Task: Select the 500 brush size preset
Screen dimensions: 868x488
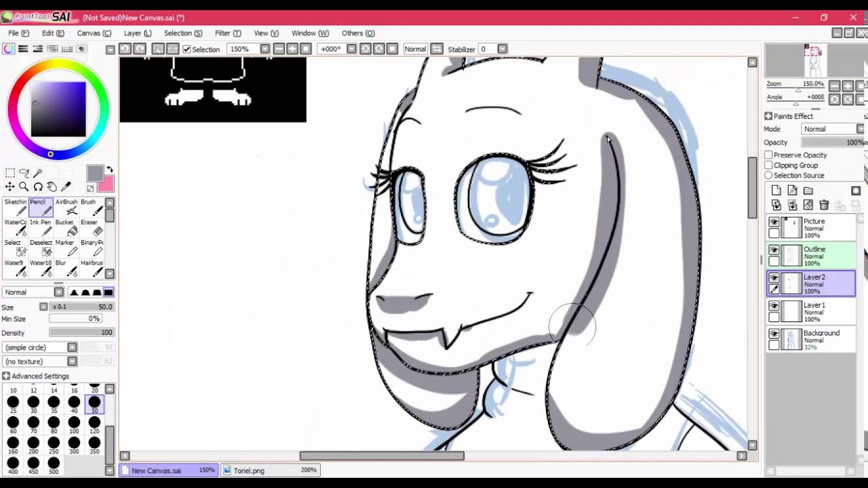Action: (54, 466)
